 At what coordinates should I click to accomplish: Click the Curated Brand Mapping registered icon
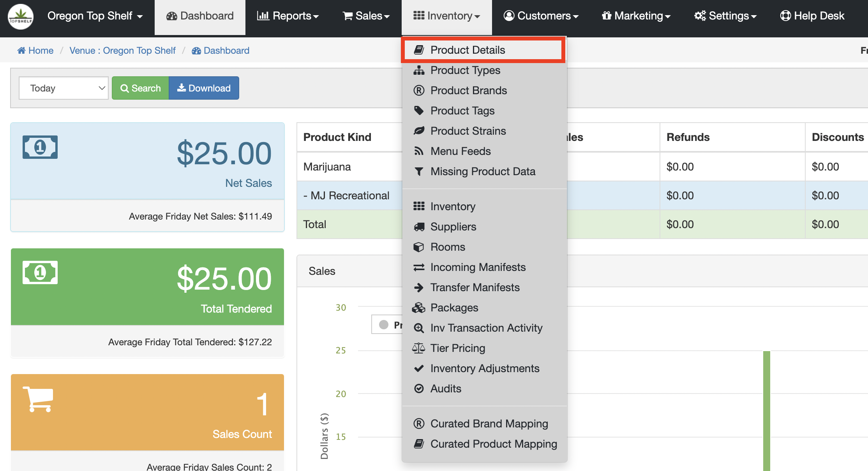(419, 424)
